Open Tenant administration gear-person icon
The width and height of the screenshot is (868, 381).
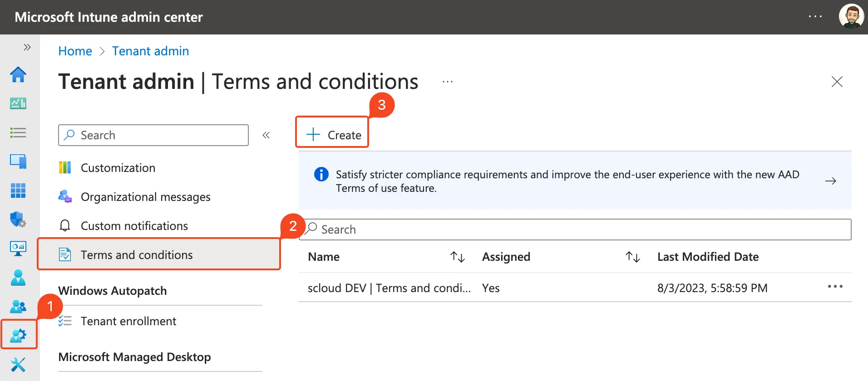[x=19, y=335]
